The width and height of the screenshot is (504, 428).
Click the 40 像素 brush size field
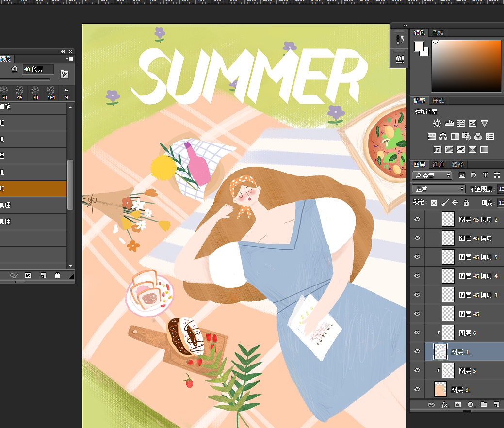(38, 69)
